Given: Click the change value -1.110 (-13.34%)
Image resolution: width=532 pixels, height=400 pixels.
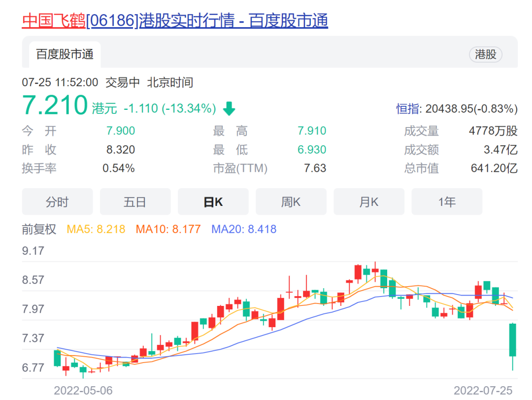Looking at the screenshot, I should (169, 108).
